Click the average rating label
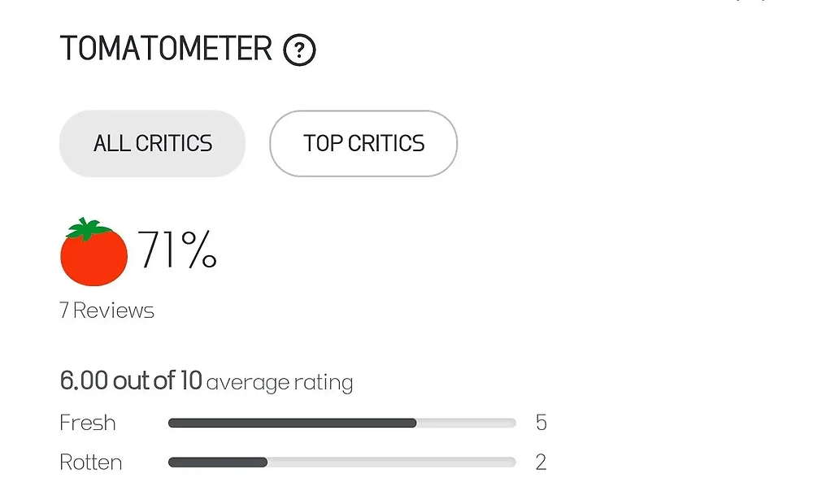813x504 pixels. tap(280, 383)
